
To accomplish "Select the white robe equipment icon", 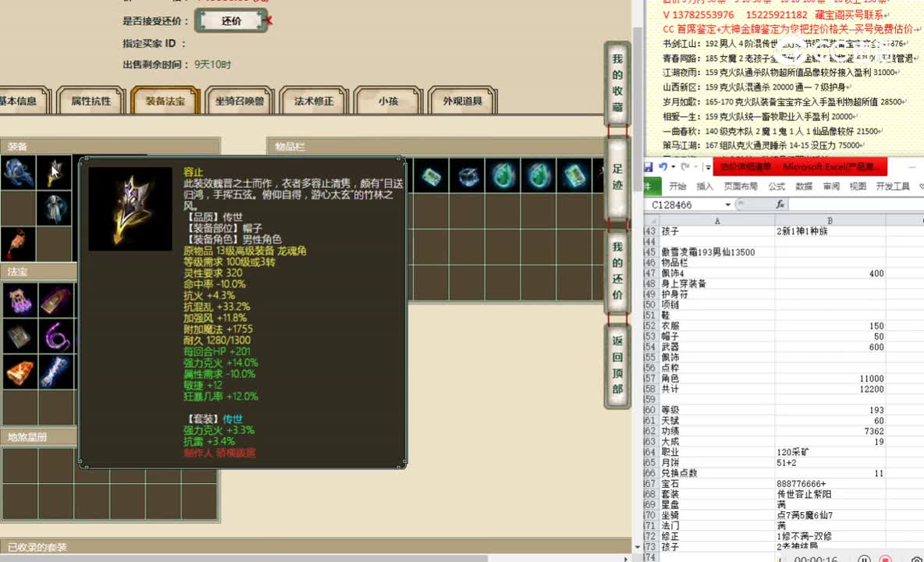I will (54, 208).
